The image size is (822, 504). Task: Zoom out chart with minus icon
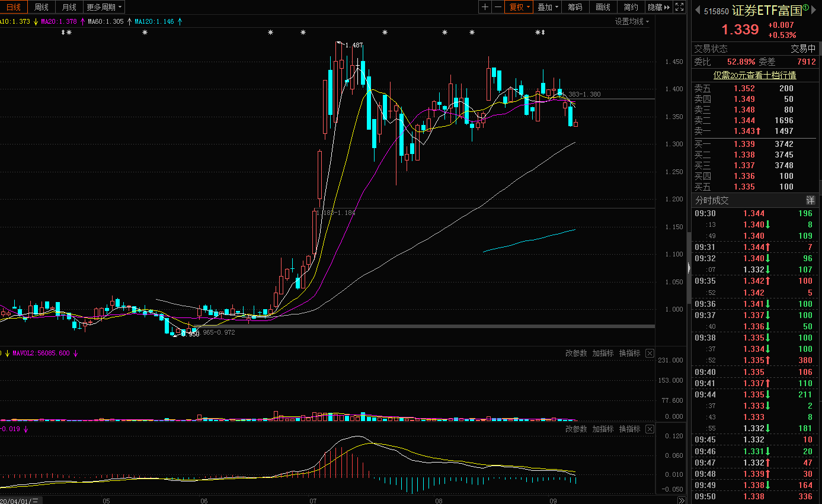coord(498,7)
